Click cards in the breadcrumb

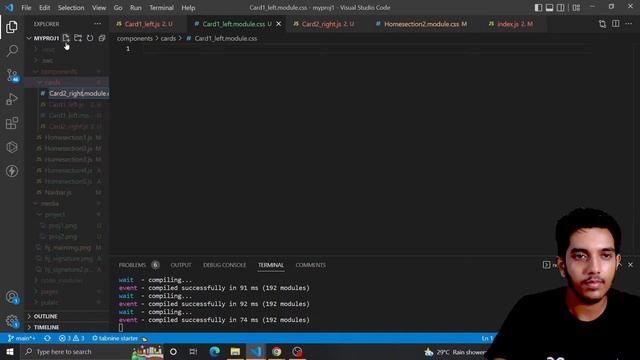(x=168, y=38)
